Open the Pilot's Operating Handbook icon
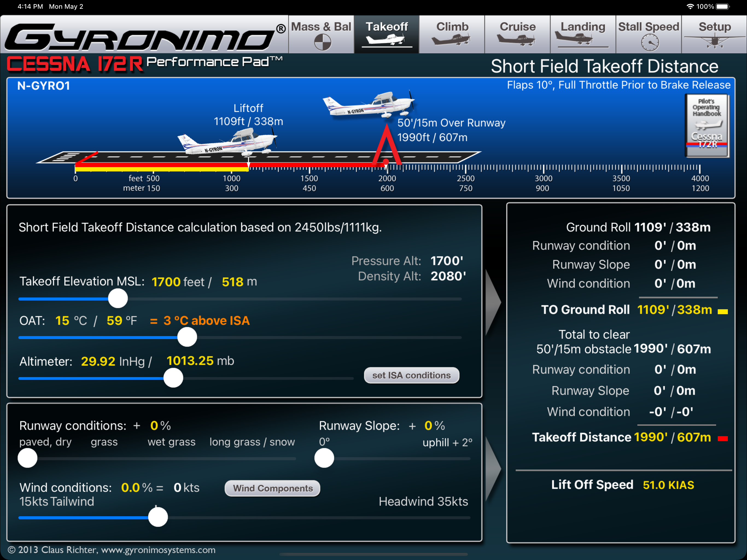The height and width of the screenshot is (560, 747). click(707, 126)
